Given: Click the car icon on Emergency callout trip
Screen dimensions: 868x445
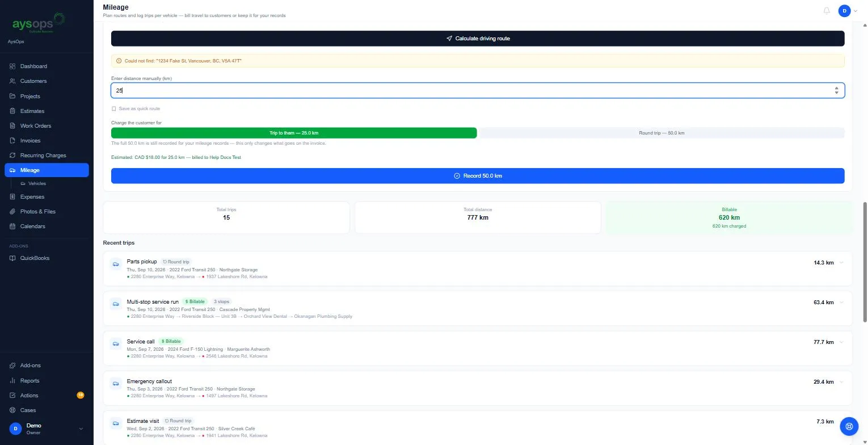Looking at the screenshot, I should (x=116, y=383).
